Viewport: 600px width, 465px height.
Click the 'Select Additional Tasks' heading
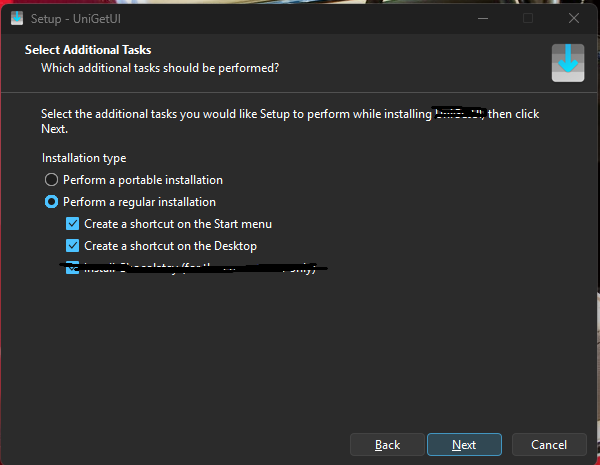click(x=88, y=50)
